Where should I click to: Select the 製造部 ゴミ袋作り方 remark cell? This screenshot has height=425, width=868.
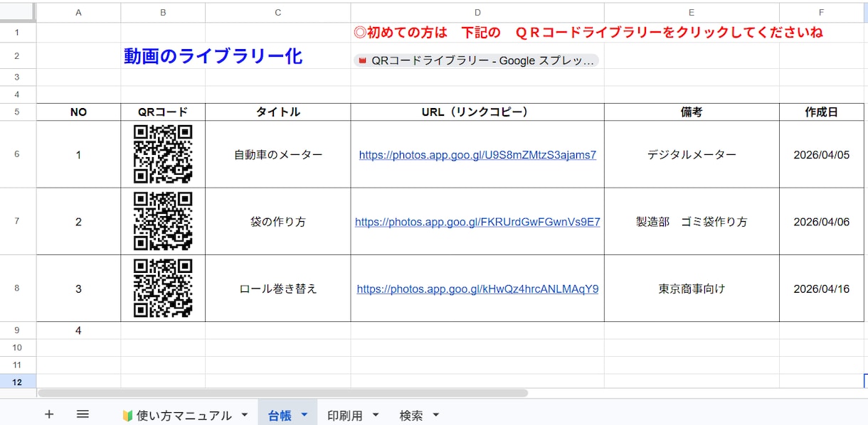coord(692,221)
